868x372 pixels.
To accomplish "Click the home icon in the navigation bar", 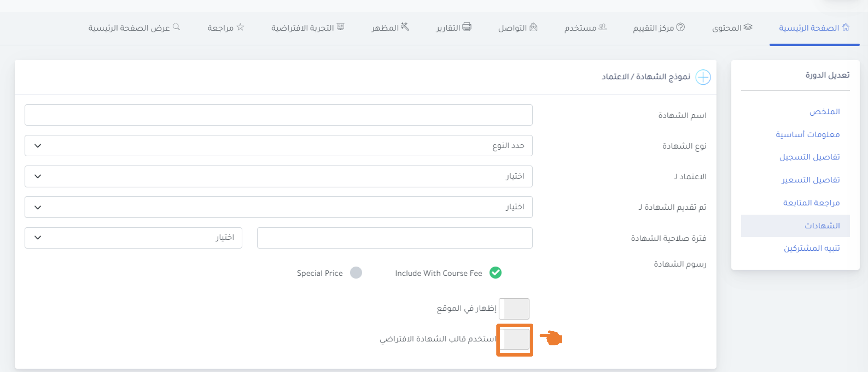I will click(x=845, y=27).
